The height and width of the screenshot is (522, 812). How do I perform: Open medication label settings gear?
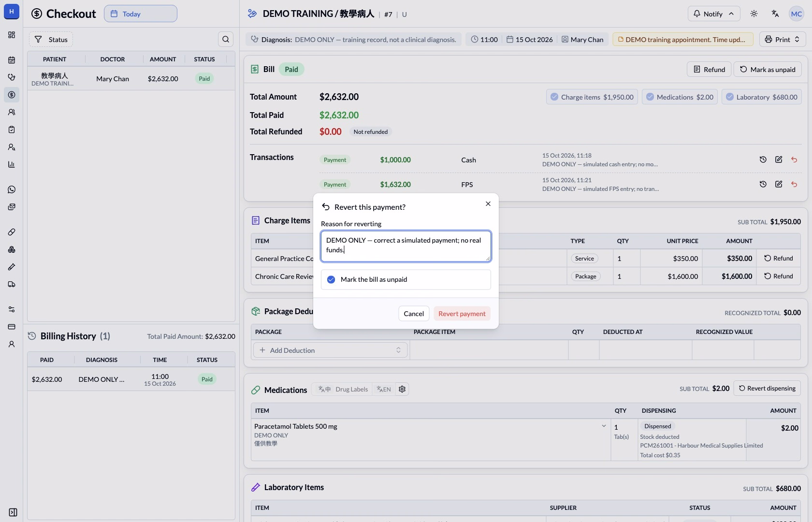[x=402, y=389]
